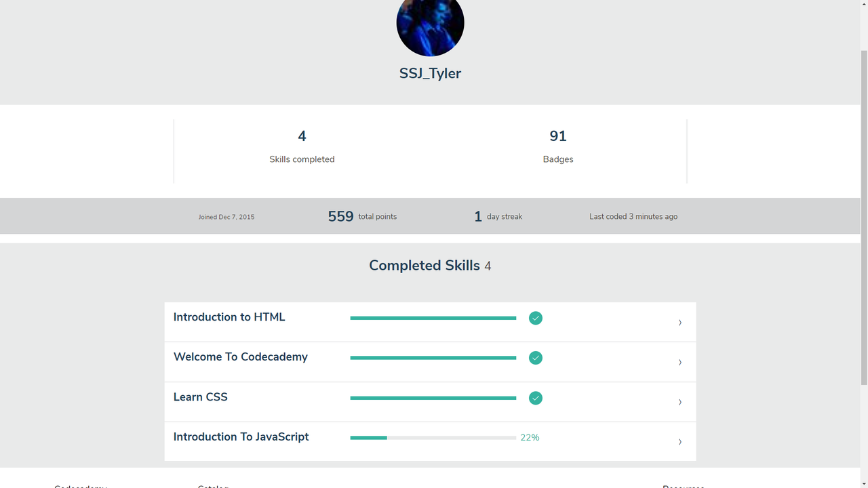Image resolution: width=868 pixels, height=488 pixels.
Task: Click the 22% progress label
Action: pos(530,438)
